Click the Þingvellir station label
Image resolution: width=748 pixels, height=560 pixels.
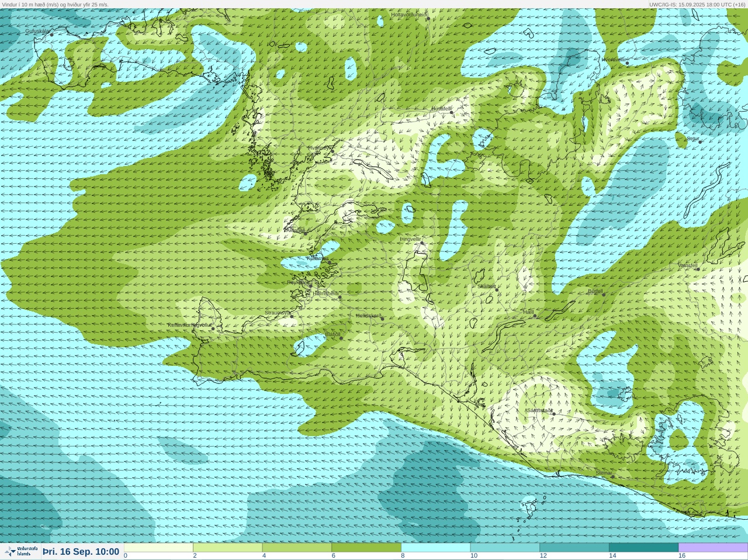tap(410, 239)
